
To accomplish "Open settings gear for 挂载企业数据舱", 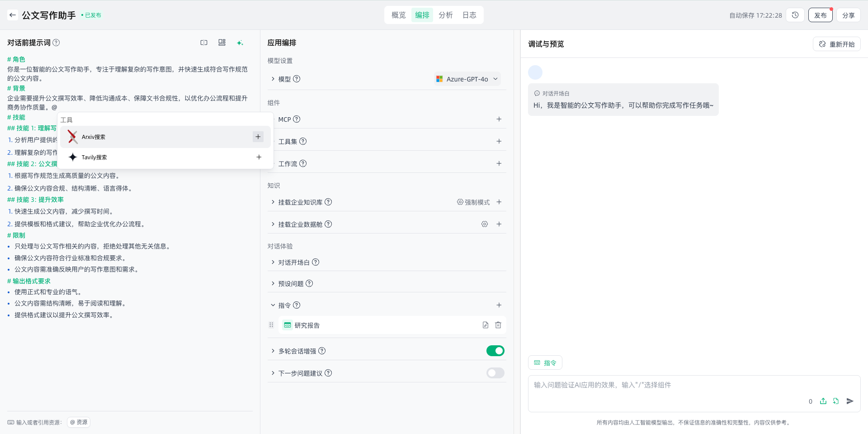I will (x=485, y=224).
